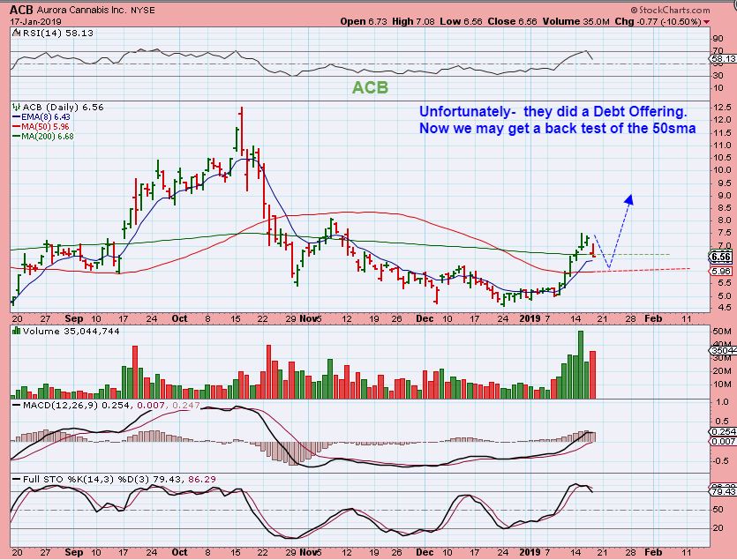Click the Volume 35,044,744 panel label
The width and height of the screenshot is (737, 560).
pyautogui.click(x=71, y=332)
